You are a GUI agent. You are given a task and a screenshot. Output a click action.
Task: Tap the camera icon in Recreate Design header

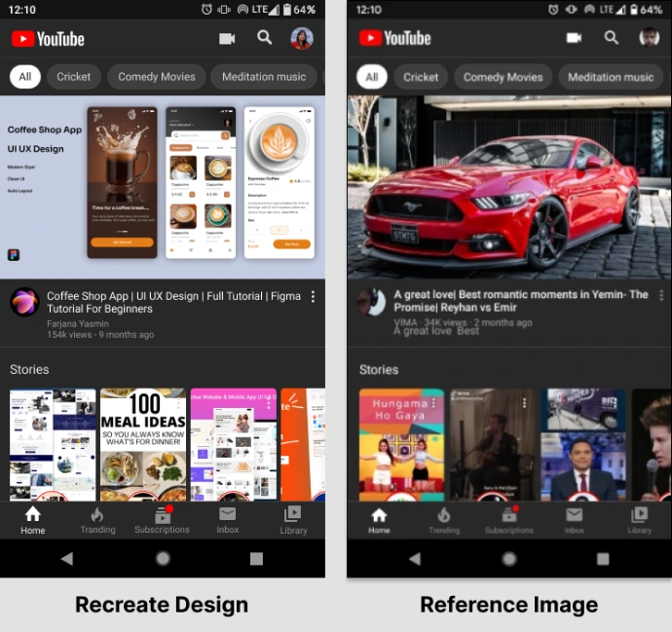point(227,38)
